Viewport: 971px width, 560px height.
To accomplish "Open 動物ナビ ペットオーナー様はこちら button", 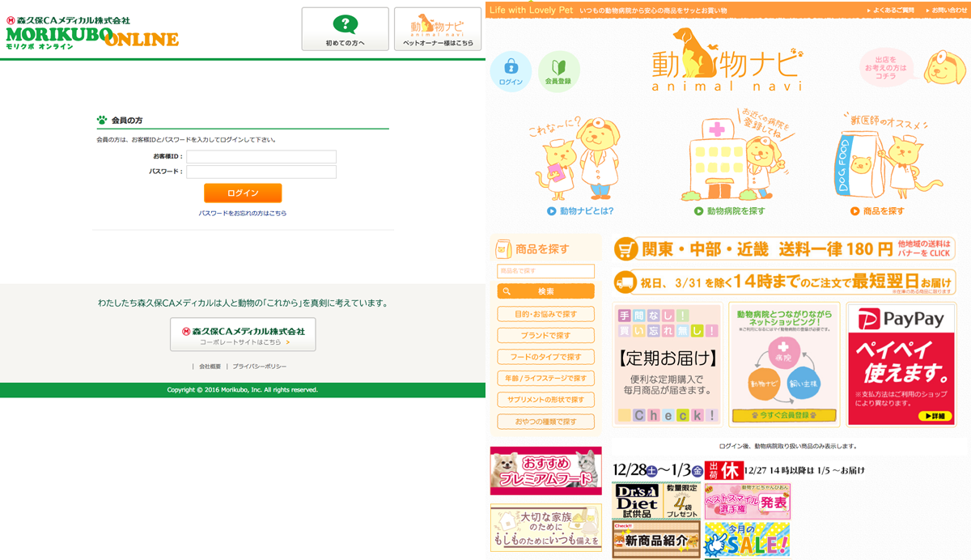I will click(x=438, y=29).
